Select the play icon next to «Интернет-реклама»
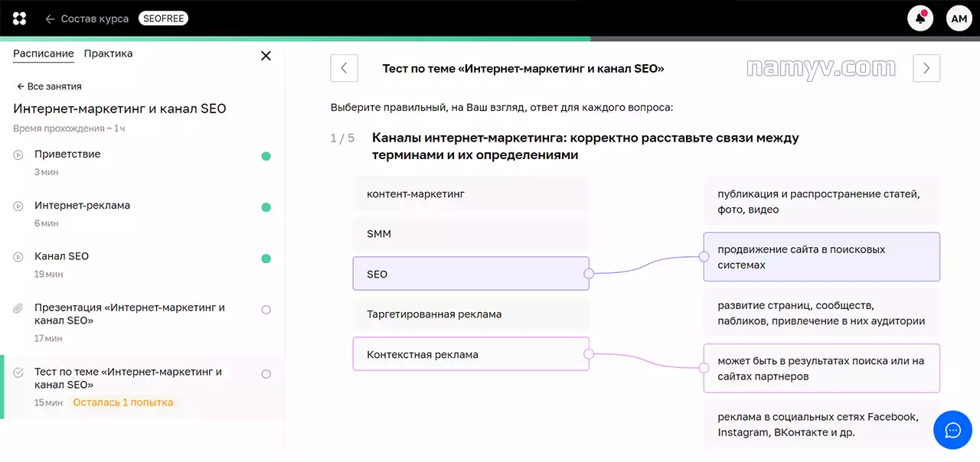This screenshot has width=980, height=462. coord(18,207)
